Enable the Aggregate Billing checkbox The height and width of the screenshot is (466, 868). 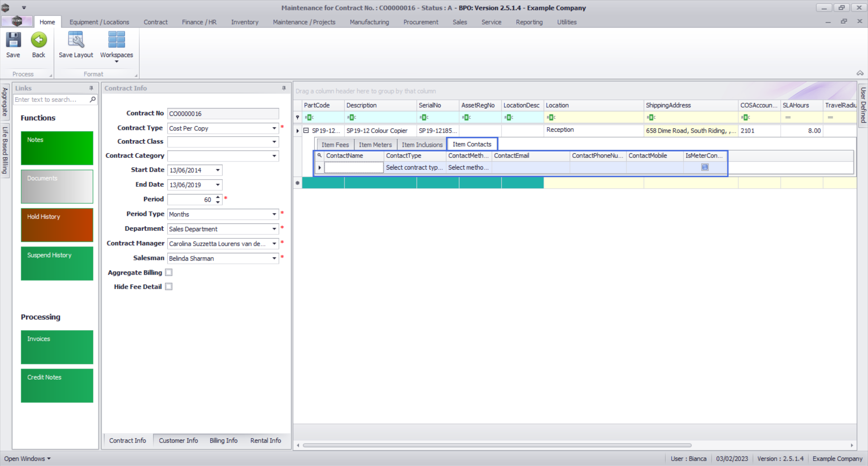coord(169,272)
